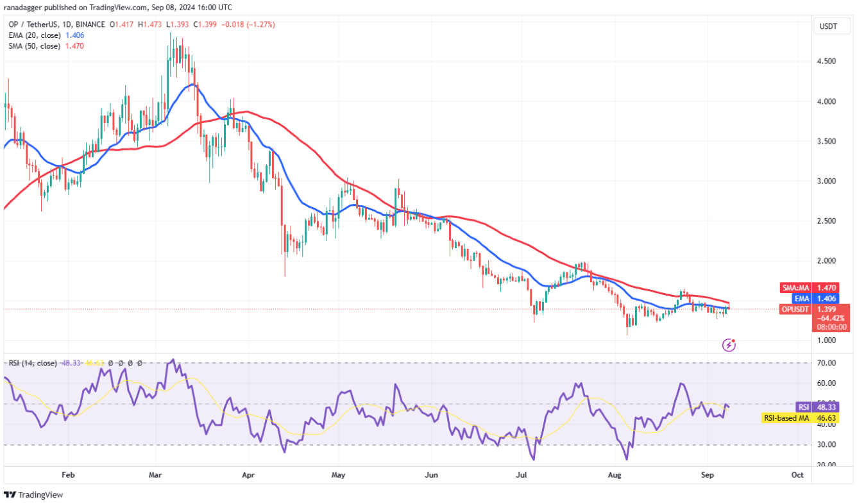857x504 pixels.
Task: Click the 70.00 RSI axis level
Action: click(826, 363)
